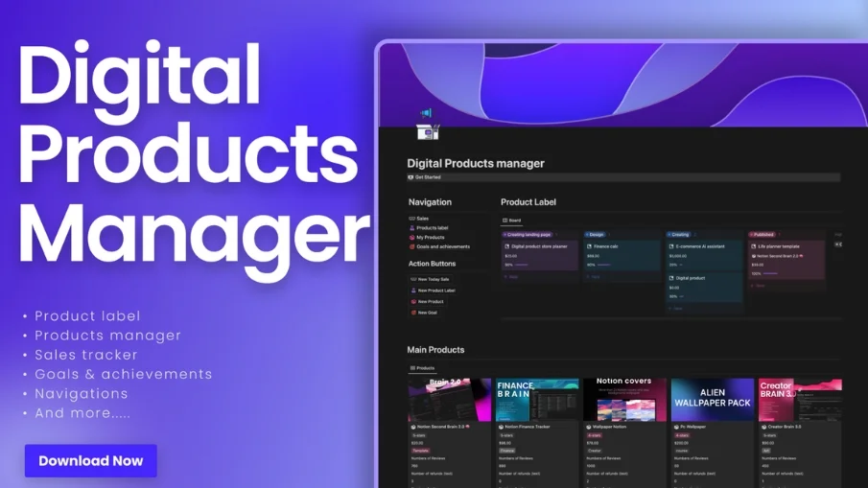Image resolution: width=868 pixels, height=488 pixels.
Task: Click the Creating landing page group label
Action: click(528, 235)
